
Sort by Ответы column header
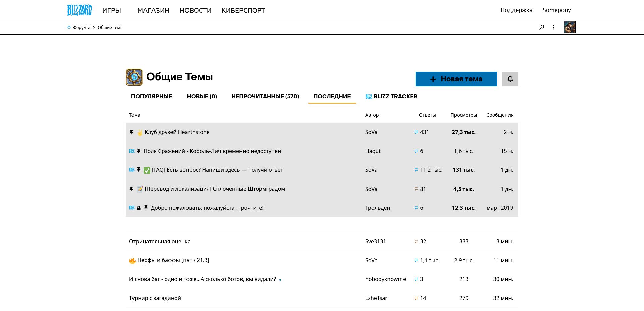click(x=427, y=115)
